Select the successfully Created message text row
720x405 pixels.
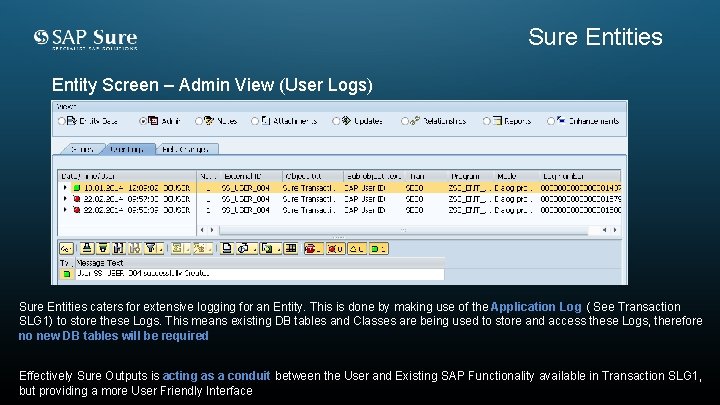pos(260,274)
